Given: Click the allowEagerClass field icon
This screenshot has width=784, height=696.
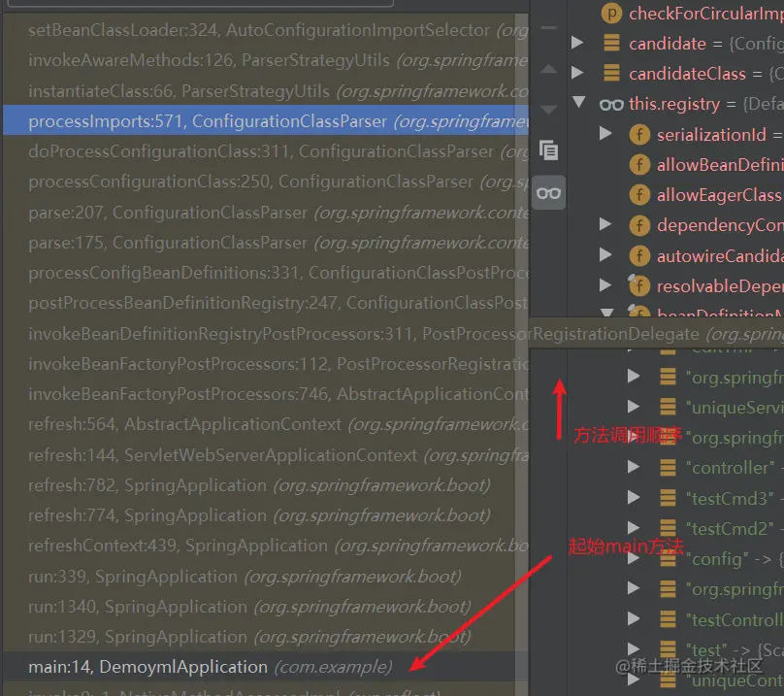Looking at the screenshot, I should [639, 195].
